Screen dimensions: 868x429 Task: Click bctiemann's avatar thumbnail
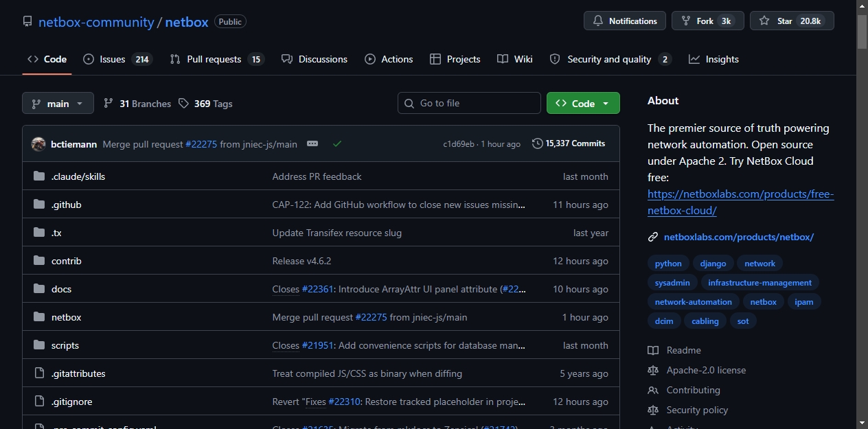click(x=38, y=144)
